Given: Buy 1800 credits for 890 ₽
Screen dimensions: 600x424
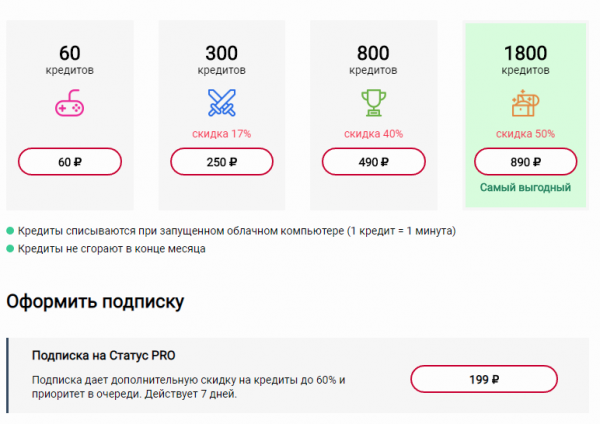Looking at the screenshot, I should [524, 162].
